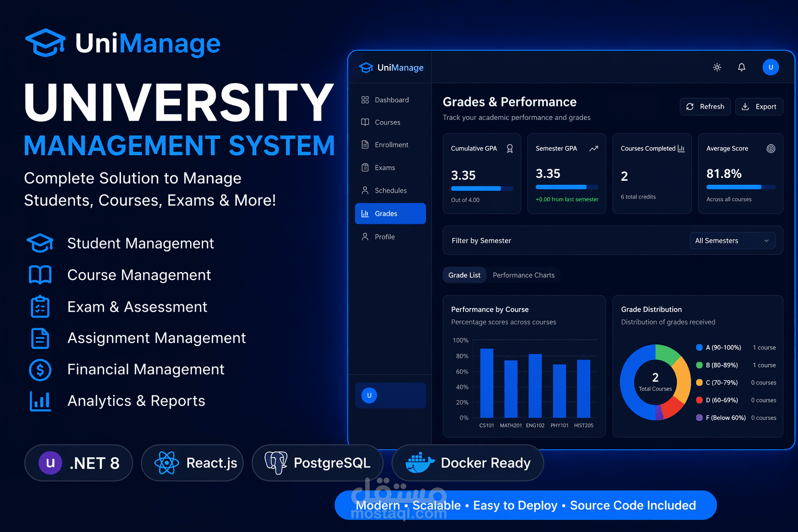This screenshot has height=532, width=798.
Task: Click the Courses book icon in sidebar
Action: click(365, 122)
